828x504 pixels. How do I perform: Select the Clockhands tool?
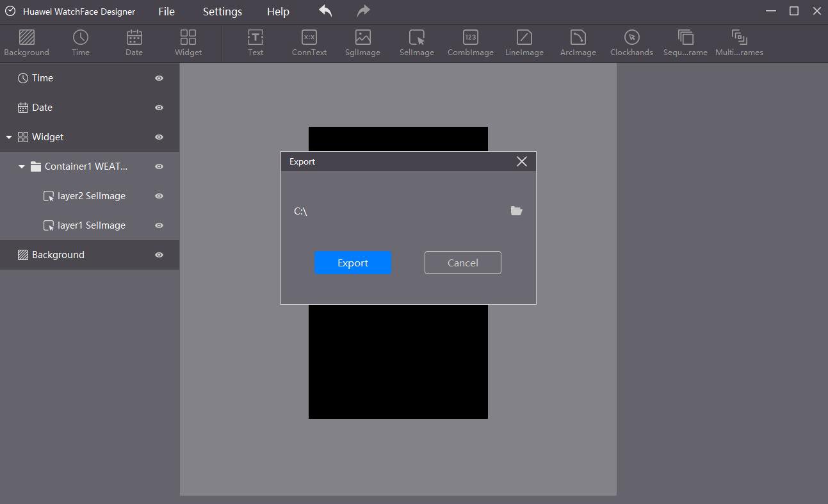tap(631, 43)
